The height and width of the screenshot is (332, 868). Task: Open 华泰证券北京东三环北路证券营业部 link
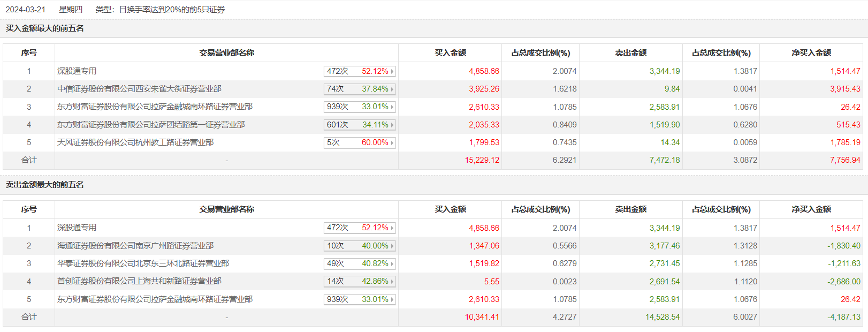[143, 263]
